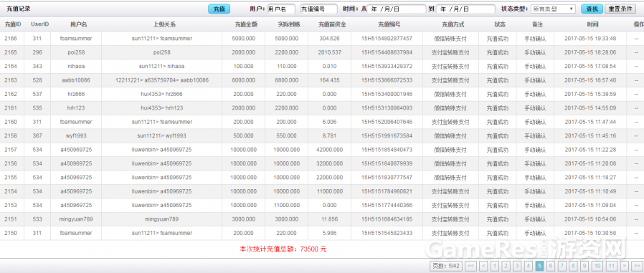
Task: Open pagination page 2
Action: pos(506,266)
